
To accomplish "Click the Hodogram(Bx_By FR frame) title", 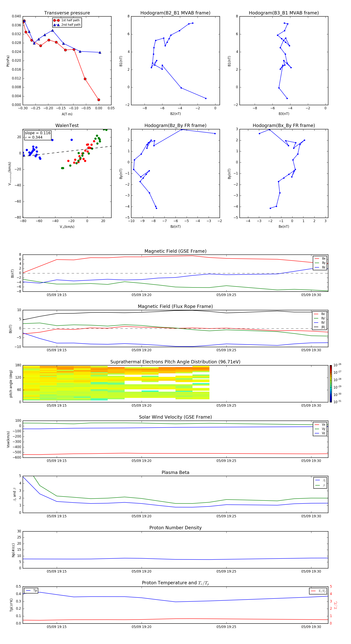I will pos(284,125).
